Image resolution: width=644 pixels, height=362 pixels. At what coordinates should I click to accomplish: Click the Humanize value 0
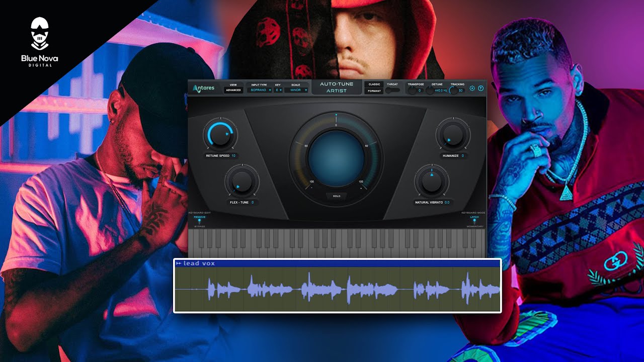point(462,156)
